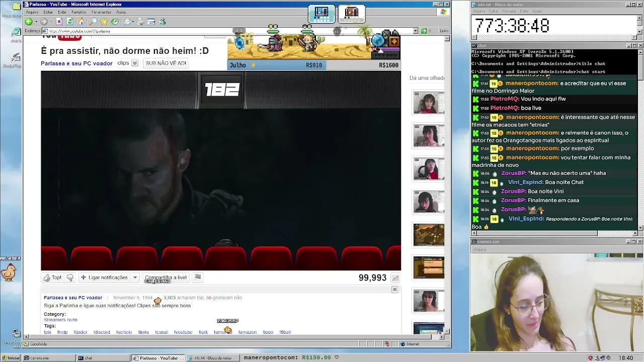Click the Go arrow beside the address bar
The width and height of the screenshot is (644, 362).
pyautogui.click(x=424, y=31)
